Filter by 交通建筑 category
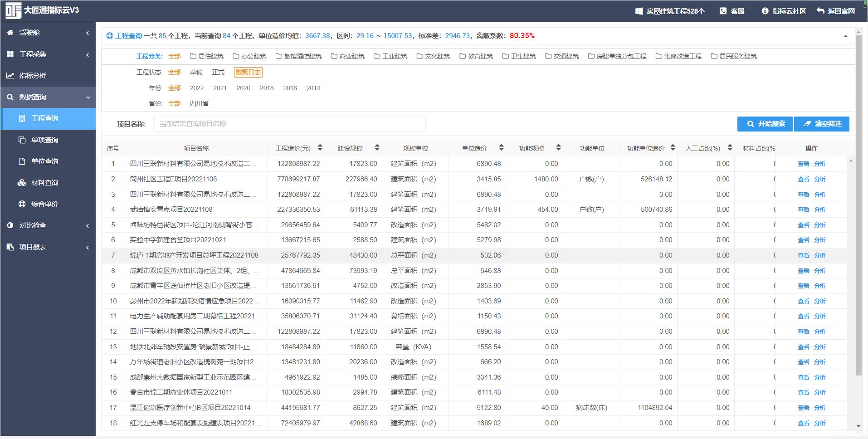The image size is (868, 439). click(562, 56)
